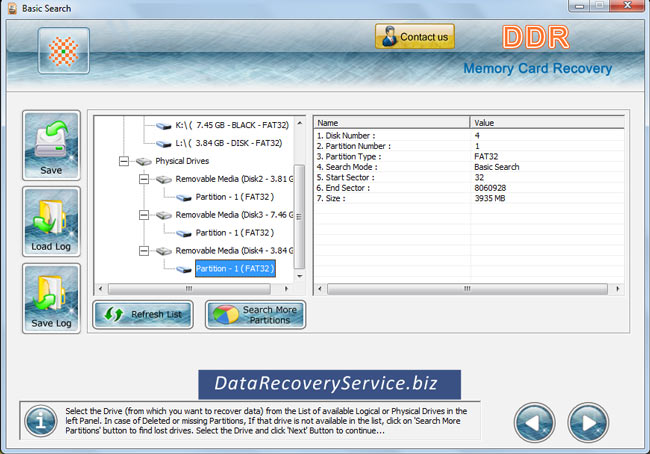650x454 pixels.
Task: Click the Disk4 partition drive icon
Action: click(184, 269)
